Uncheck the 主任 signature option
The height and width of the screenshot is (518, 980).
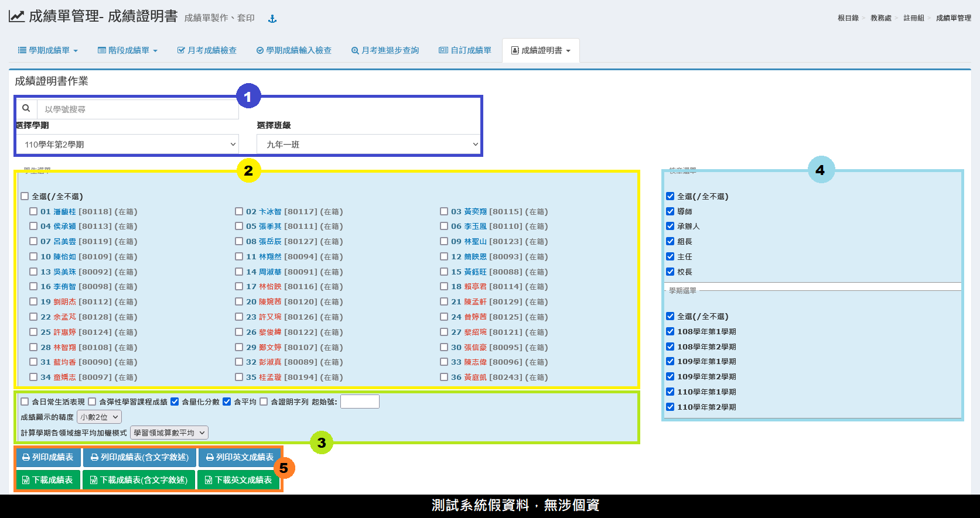click(x=670, y=256)
